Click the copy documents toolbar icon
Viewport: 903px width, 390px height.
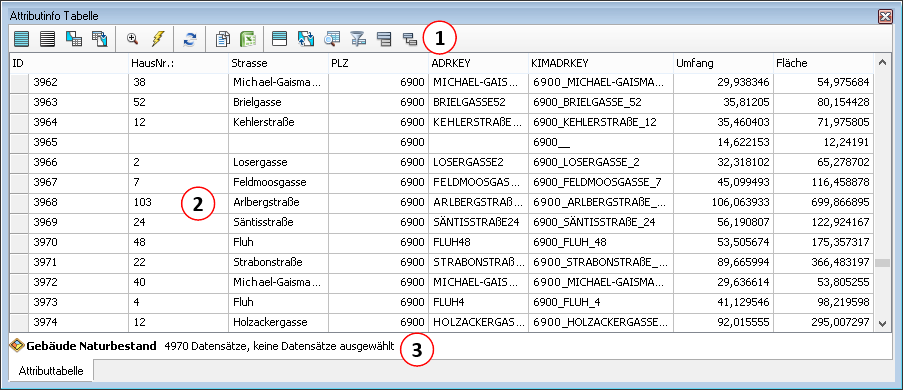223,39
